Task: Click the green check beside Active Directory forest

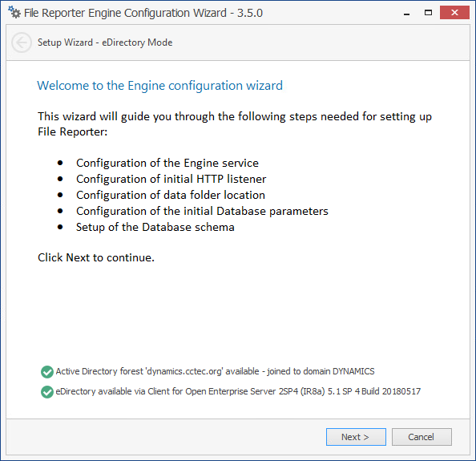Action: coord(47,372)
